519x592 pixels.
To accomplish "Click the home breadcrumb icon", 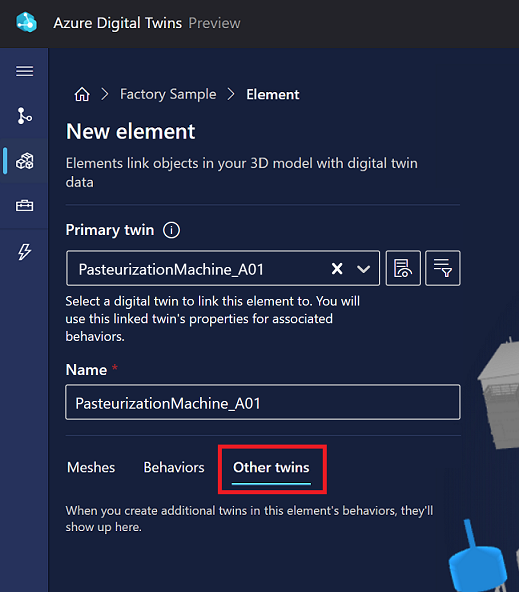I will (82, 94).
